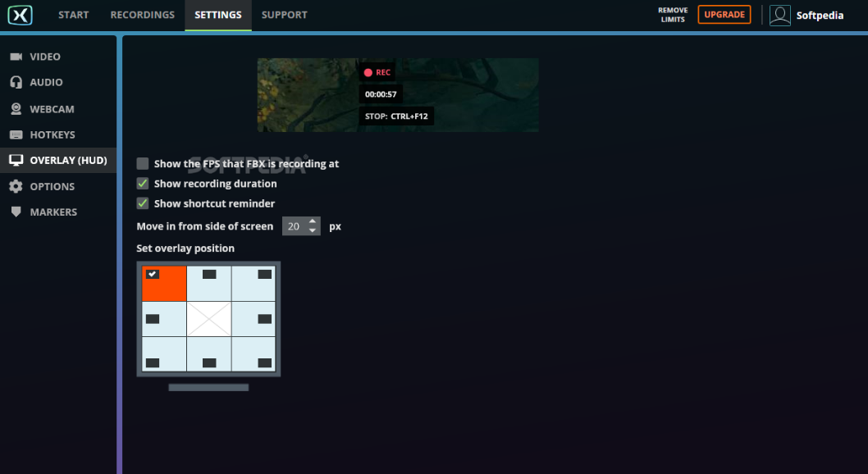Go to the Start tab
The width and height of the screenshot is (868, 474).
tap(74, 15)
